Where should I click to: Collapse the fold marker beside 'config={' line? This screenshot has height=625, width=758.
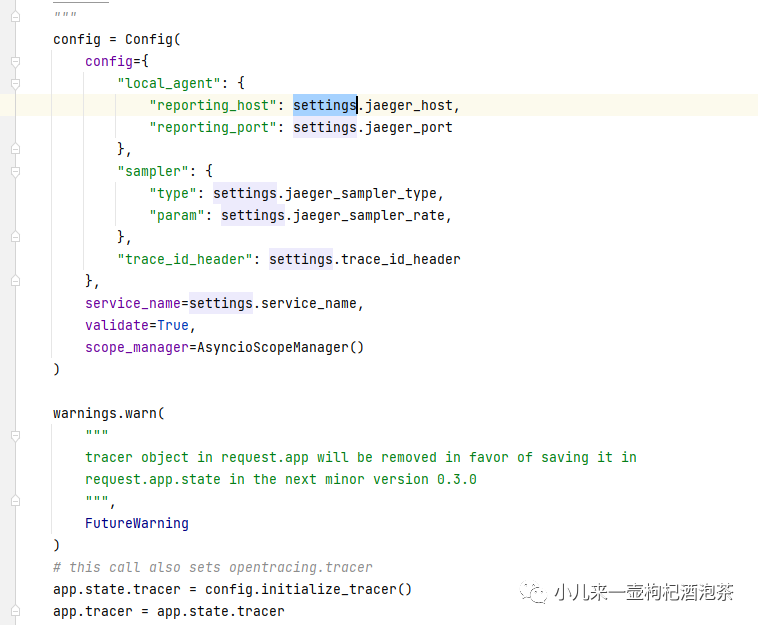point(15,61)
